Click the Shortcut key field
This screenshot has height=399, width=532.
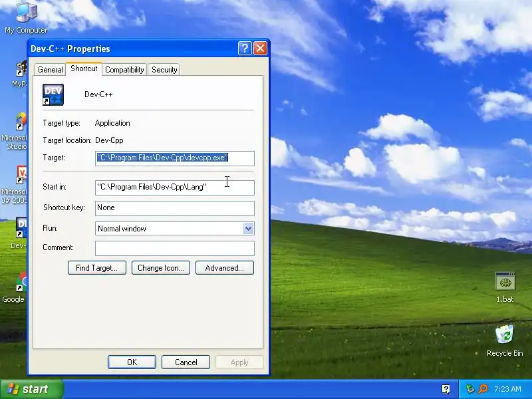(175, 208)
